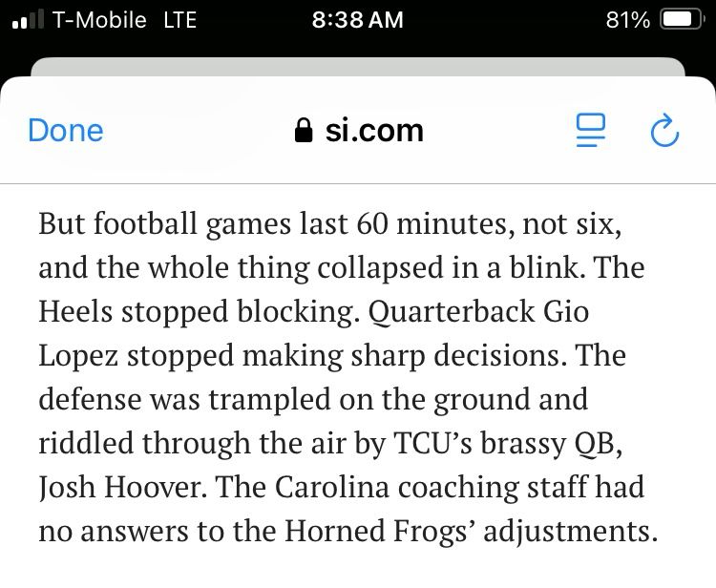Tap the cellular signal bars icon
The height and width of the screenshot is (588, 716).
tap(29, 20)
